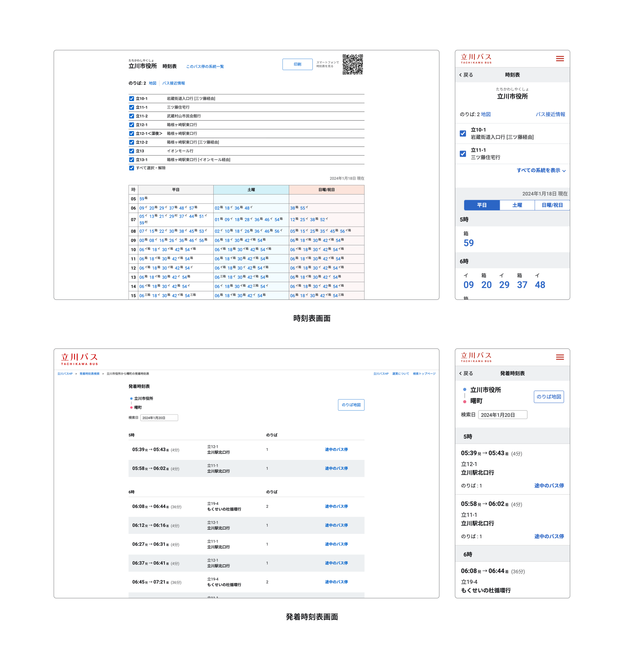Click the 印刷 print button
This screenshot has width=624, height=672.
[297, 64]
